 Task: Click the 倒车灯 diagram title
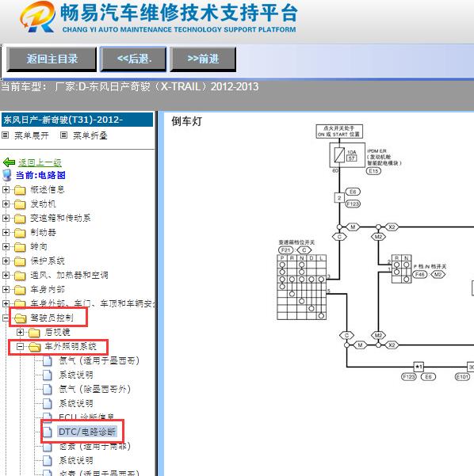(186, 121)
